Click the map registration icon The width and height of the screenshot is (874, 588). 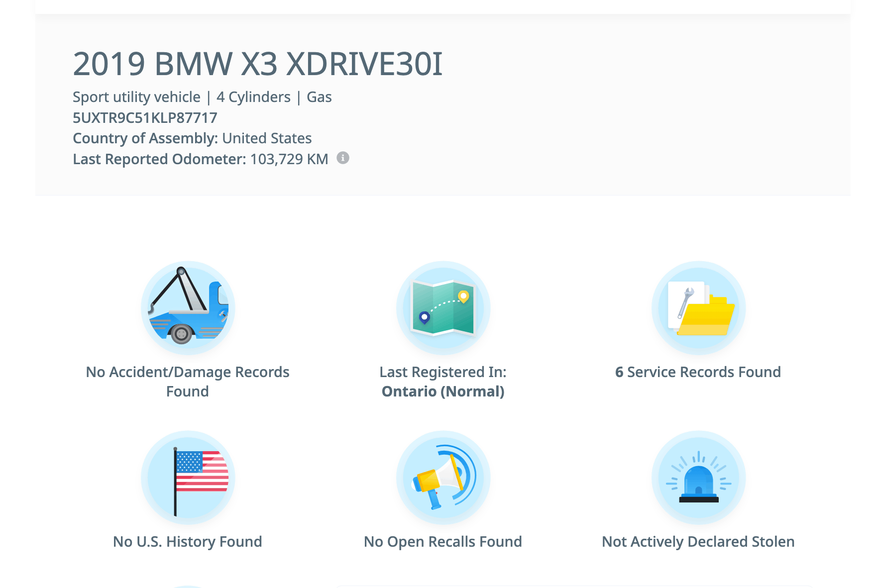[443, 308]
